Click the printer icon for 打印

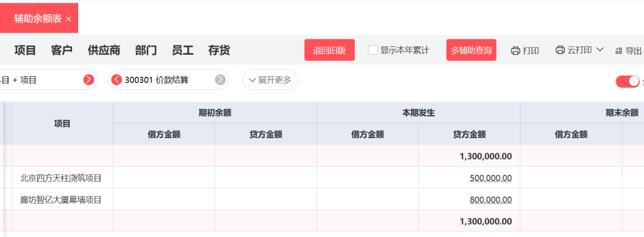pyautogui.click(x=515, y=51)
